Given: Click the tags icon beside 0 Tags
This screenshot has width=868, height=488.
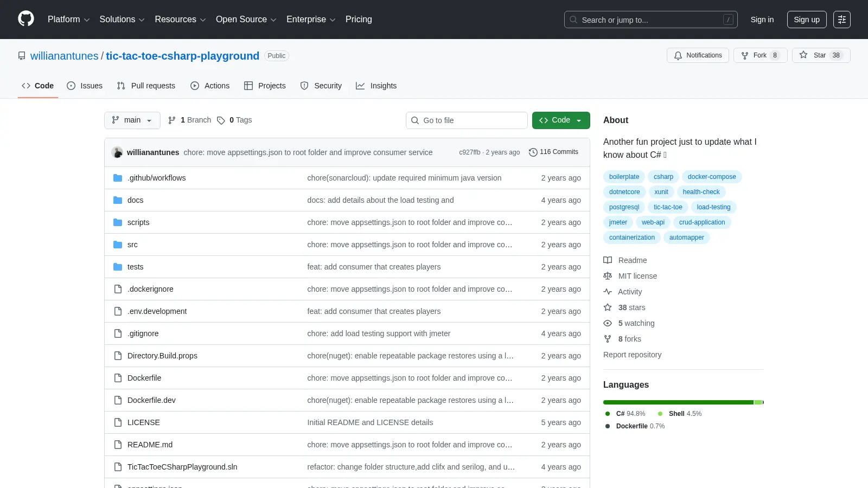Looking at the screenshot, I should (x=221, y=120).
